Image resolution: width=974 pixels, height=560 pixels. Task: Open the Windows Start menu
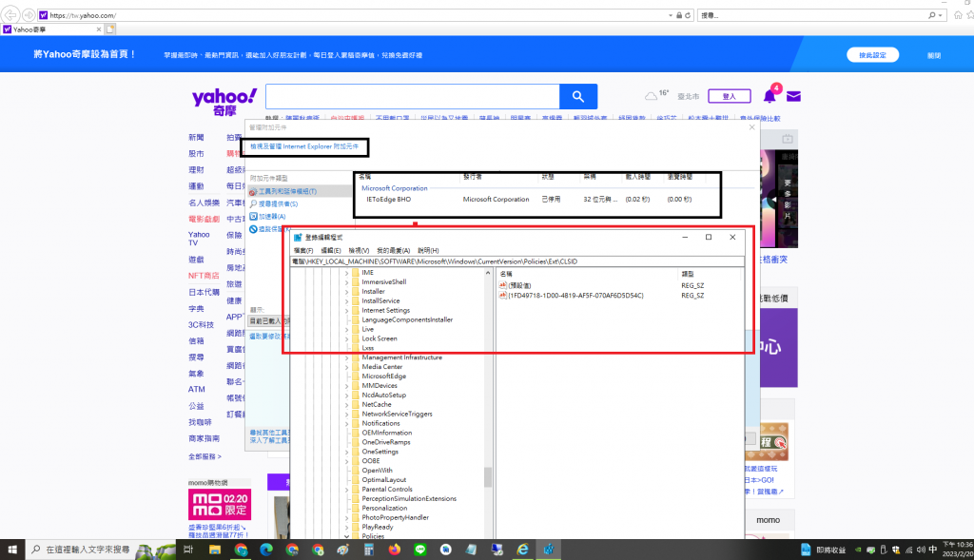(x=11, y=550)
